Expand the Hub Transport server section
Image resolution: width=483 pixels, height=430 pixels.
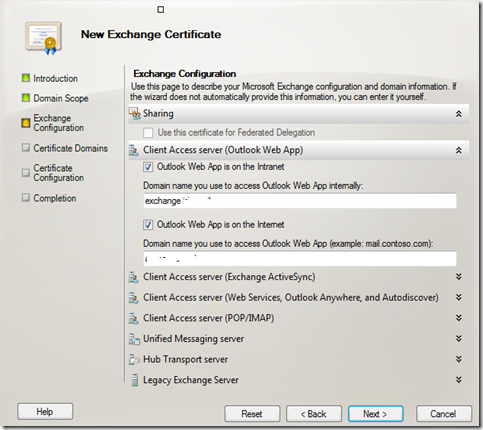pos(459,359)
